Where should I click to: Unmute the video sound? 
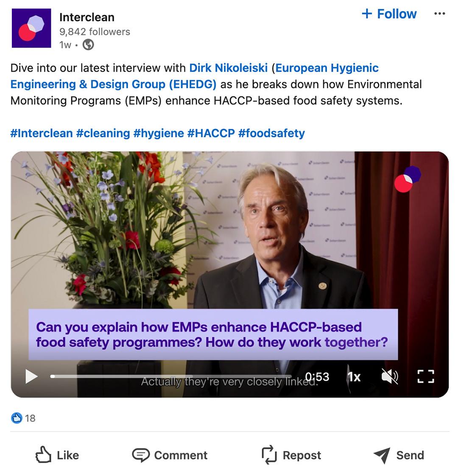390,376
